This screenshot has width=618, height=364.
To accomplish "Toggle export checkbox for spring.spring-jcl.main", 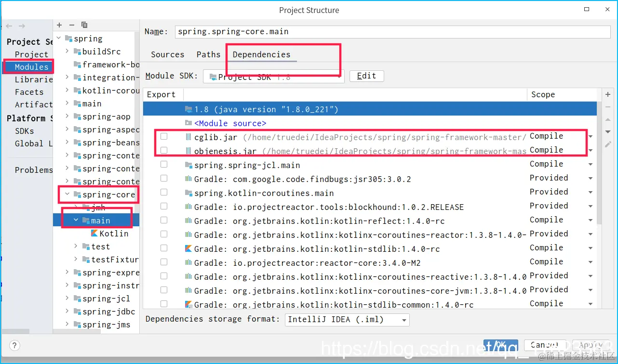I will point(164,164).
